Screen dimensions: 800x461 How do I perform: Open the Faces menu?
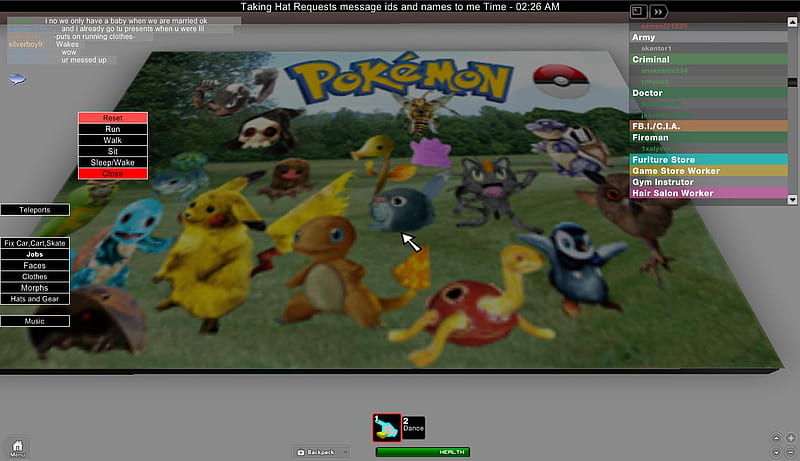(35, 266)
